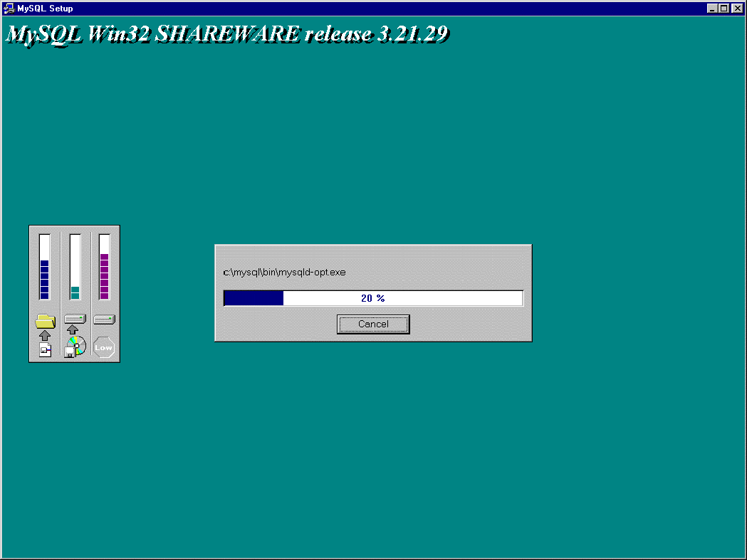
Task: Click the up arrow above the document icon
Action: pos(45,335)
